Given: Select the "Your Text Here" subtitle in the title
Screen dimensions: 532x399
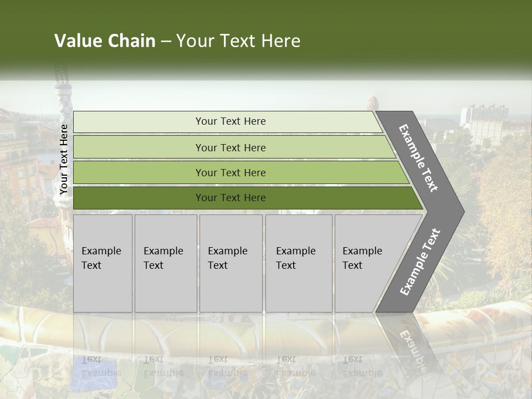Looking at the screenshot, I should point(238,41).
